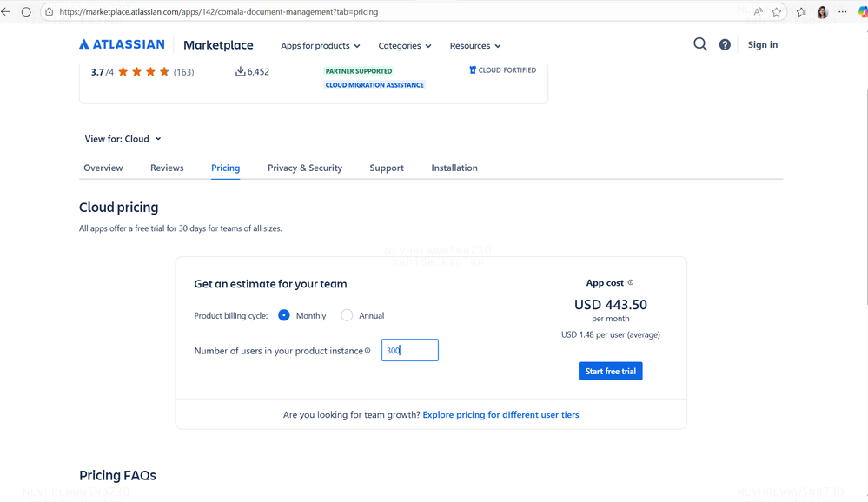Open the Privacy & Security tab

pyautogui.click(x=305, y=168)
